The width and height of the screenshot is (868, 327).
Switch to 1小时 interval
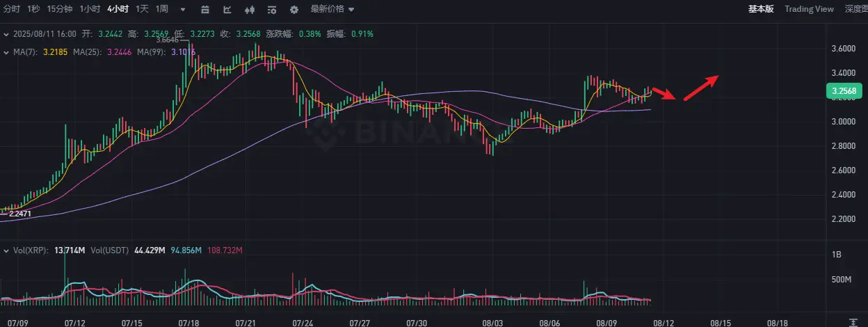(89, 9)
